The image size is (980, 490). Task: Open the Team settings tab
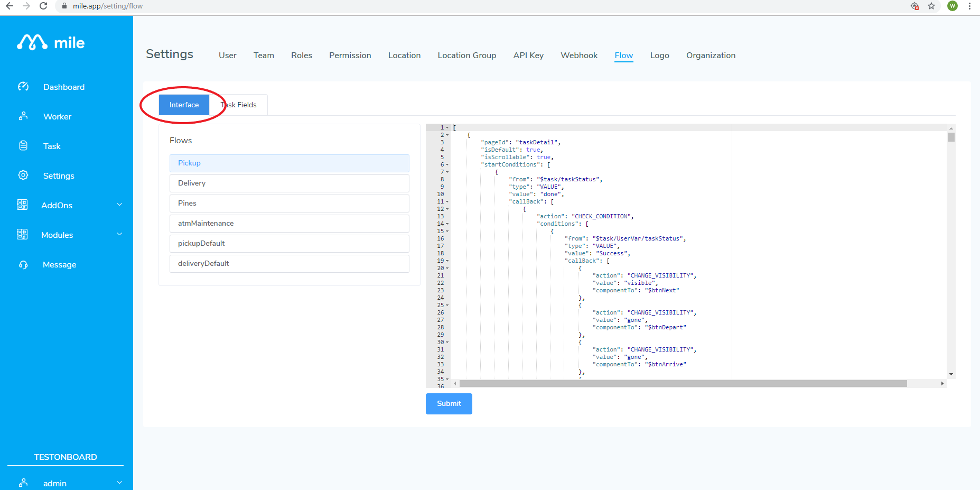coord(264,56)
